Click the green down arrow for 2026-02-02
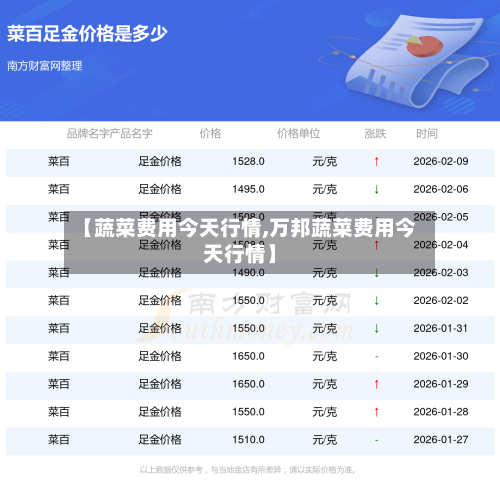This screenshot has width=500, height=486. pyautogui.click(x=376, y=301)
